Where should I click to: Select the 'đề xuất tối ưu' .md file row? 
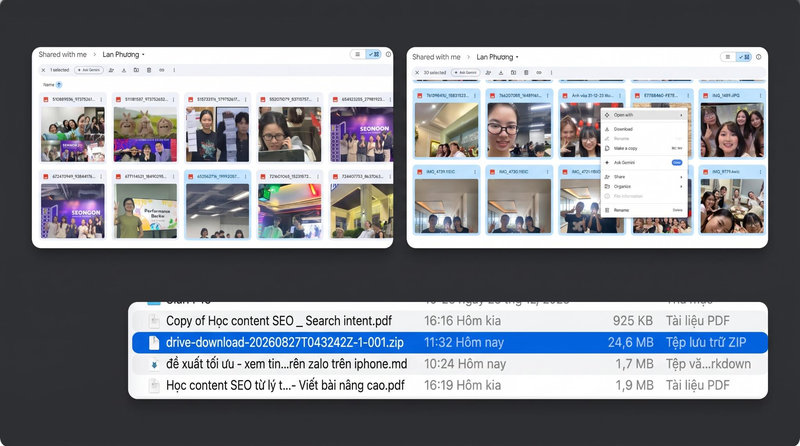449,364
